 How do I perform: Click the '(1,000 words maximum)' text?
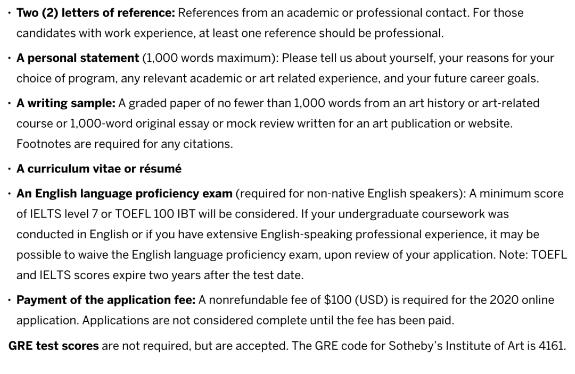click(x=210, y=58)
